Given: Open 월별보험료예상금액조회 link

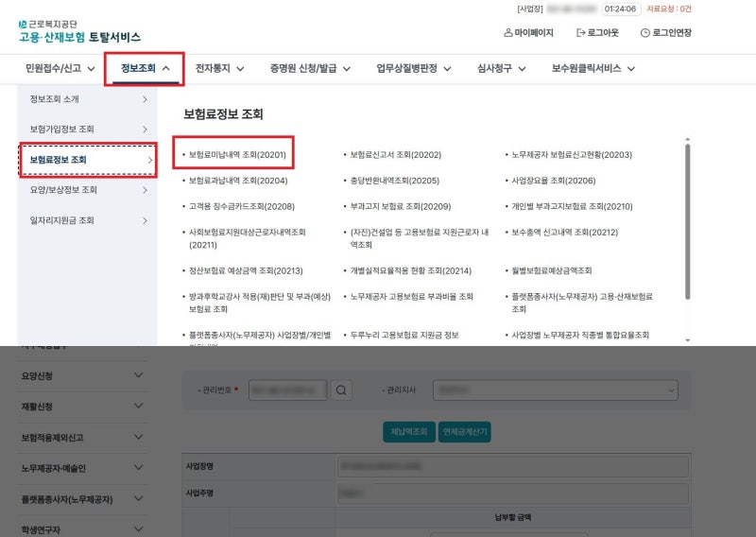Looking at the screenshot, I should click(552, 270).
